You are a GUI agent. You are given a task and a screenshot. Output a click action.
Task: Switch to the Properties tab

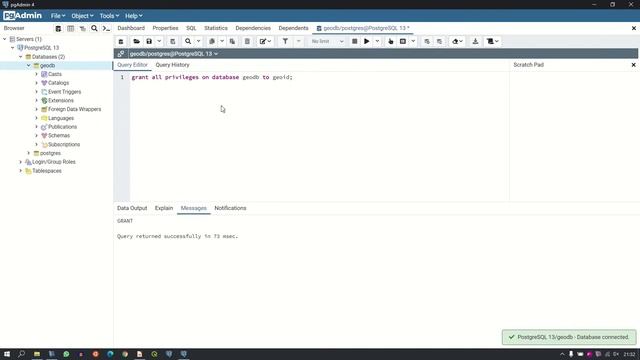(165, 28)
